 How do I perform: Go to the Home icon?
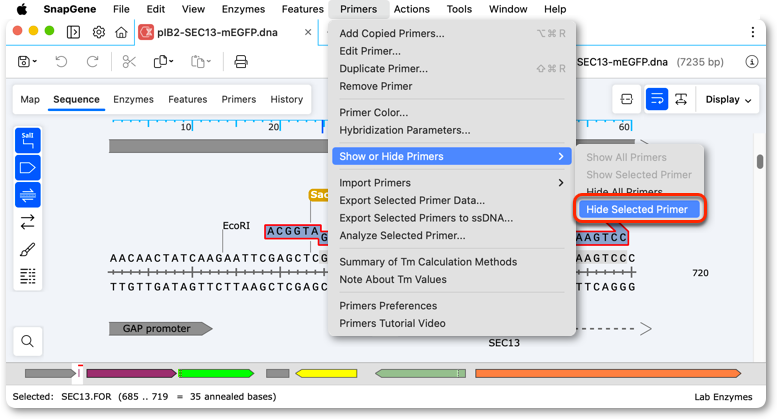pos(121,32)
